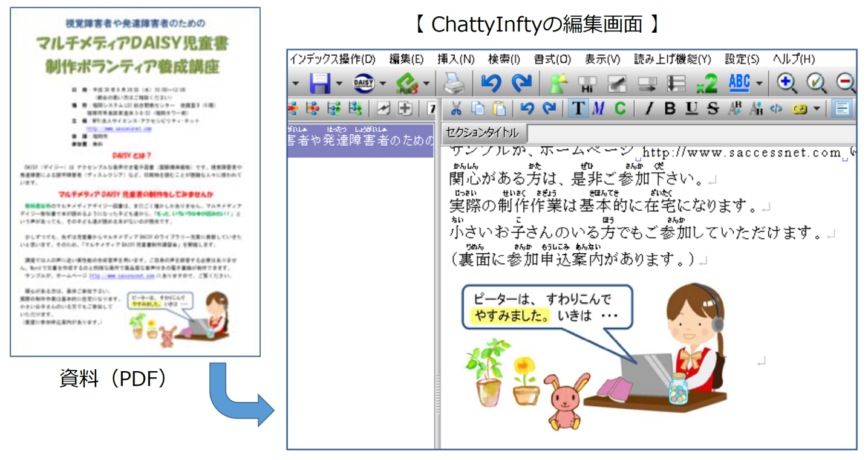Expand the ABC spell check dropdown

[x=759, y=83]
